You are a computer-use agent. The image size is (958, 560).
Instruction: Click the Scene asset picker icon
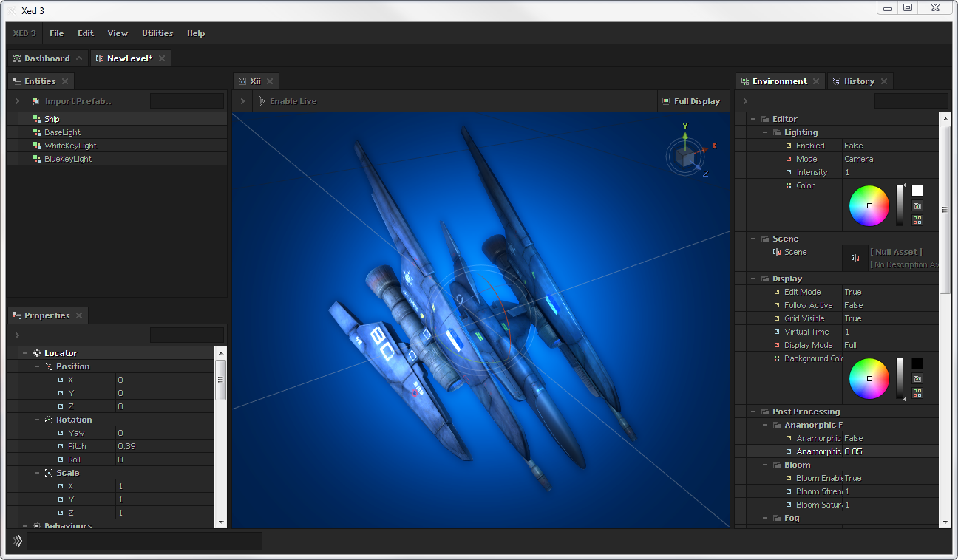click(855, 258)
